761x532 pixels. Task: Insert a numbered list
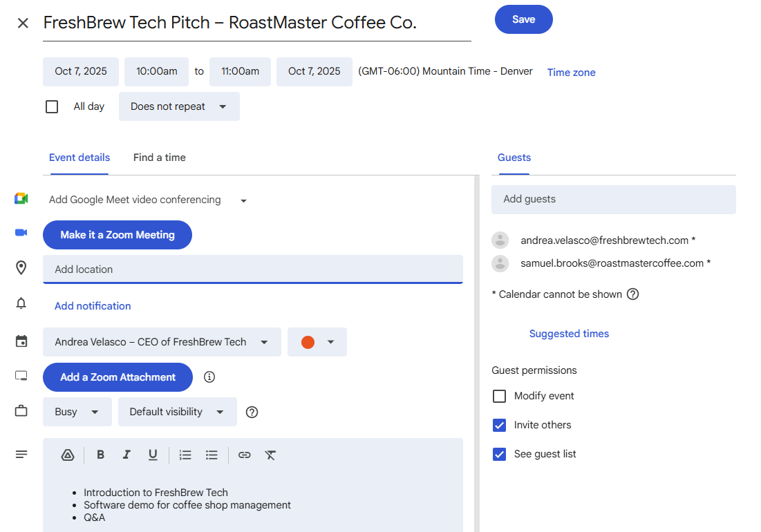(x=185, y=455)
